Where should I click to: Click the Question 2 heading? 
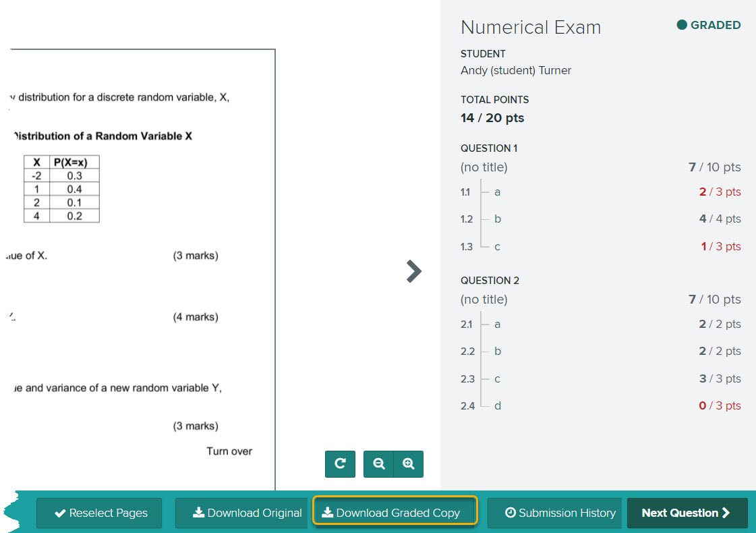(x=490, y=281)
